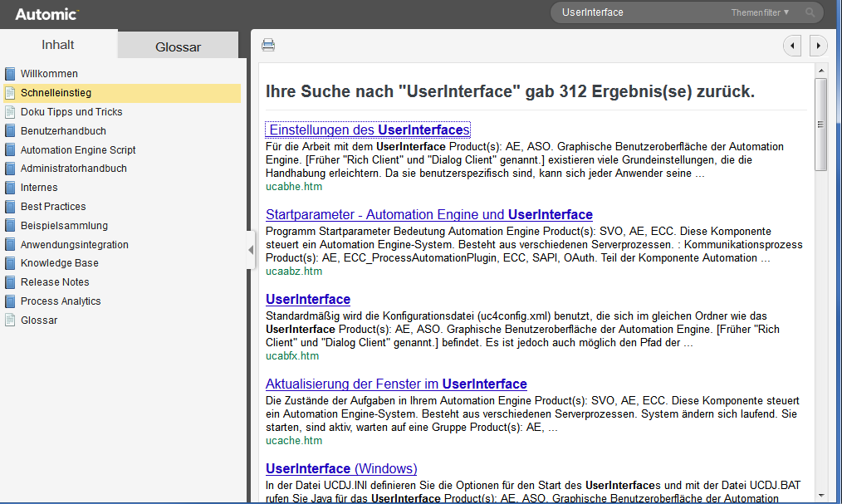Open Doku Tipps und Tricks topic
This screenshot has height=504, width=842.
click(71, 111)
